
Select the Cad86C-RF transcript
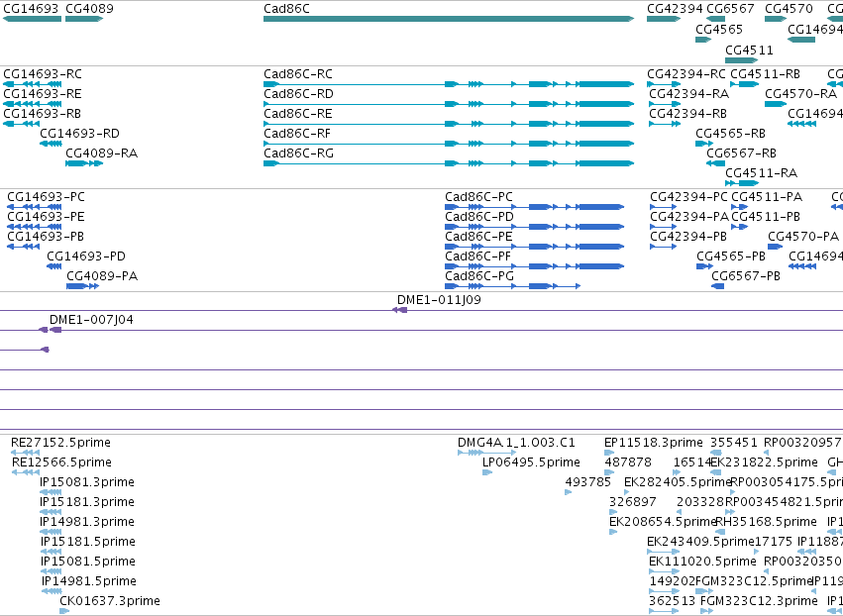point(449,144)
